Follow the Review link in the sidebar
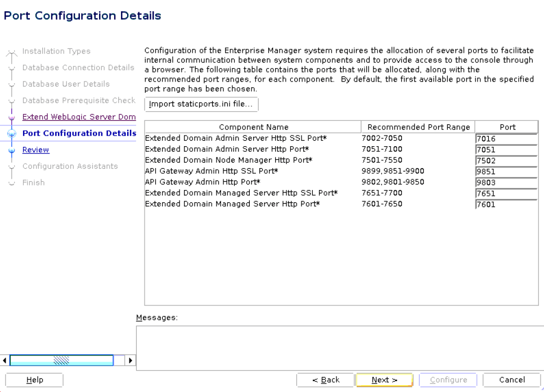The width and height of the screenshot is (544, 392). tap(35, 150)
